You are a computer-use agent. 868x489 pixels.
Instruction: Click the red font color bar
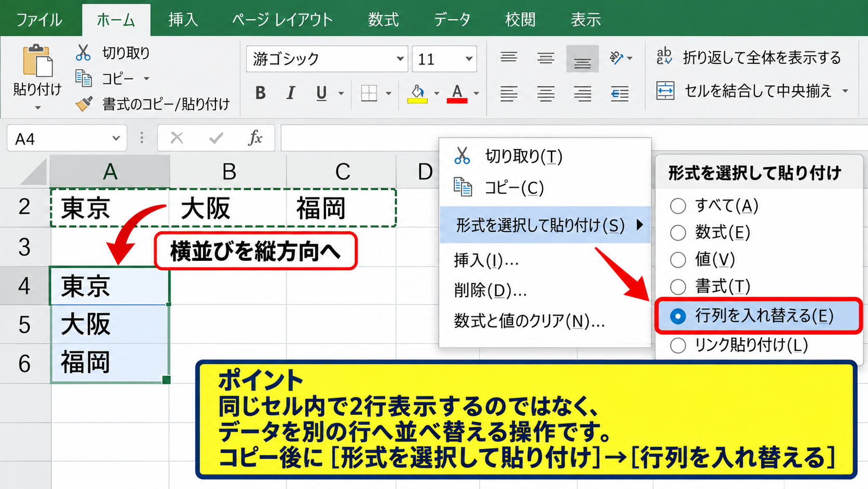[x=457, y=101]
